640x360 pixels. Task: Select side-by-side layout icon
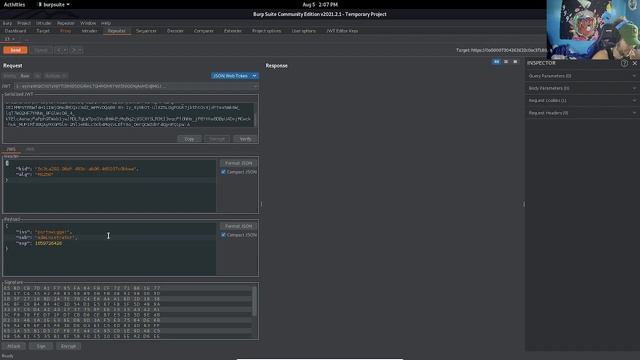coord(496,62)
